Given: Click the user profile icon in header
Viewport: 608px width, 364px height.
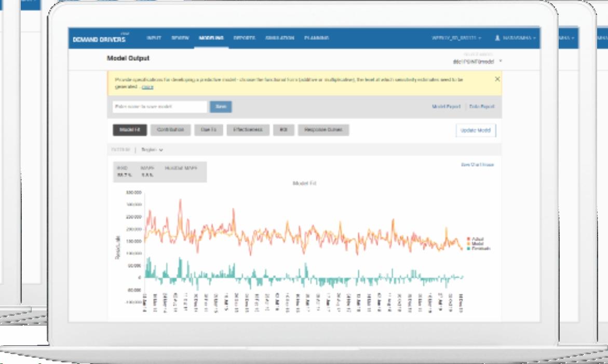Looking at the screenshot, I should coord(497,38).
